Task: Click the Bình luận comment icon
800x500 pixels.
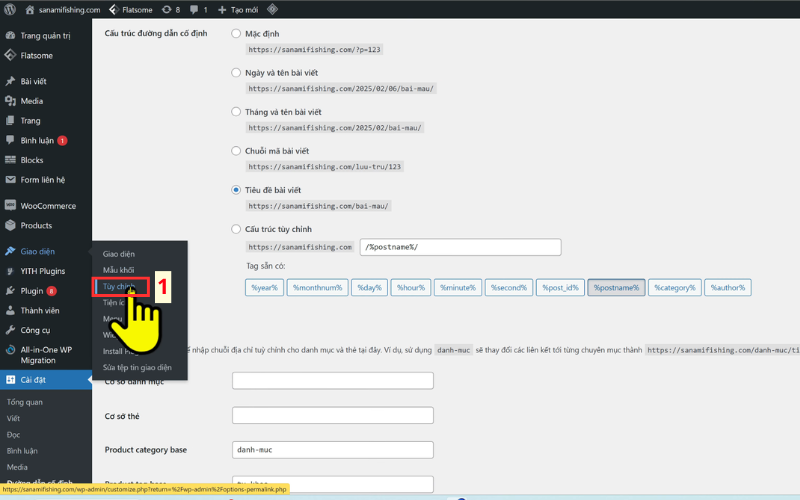Action: pyautogui.click(x=10, y=140)
